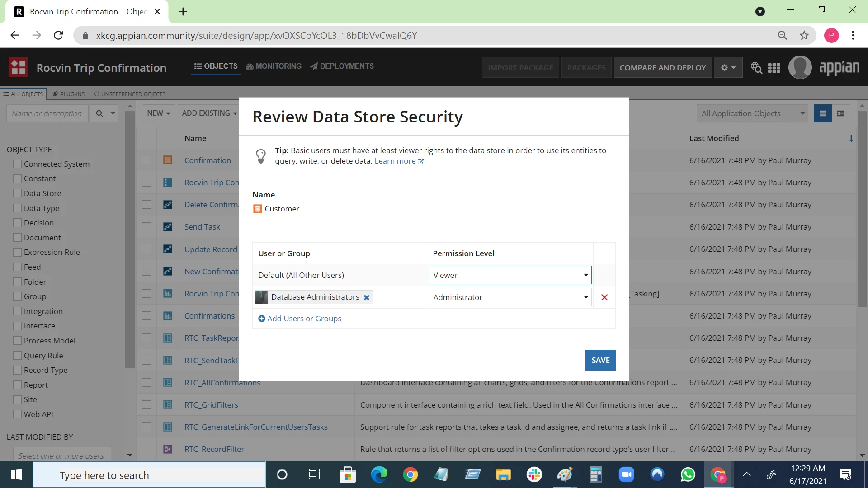Toggle the Connected System checkbox
The height and width of the screenshot is (488, 868).
coord(18,164)
